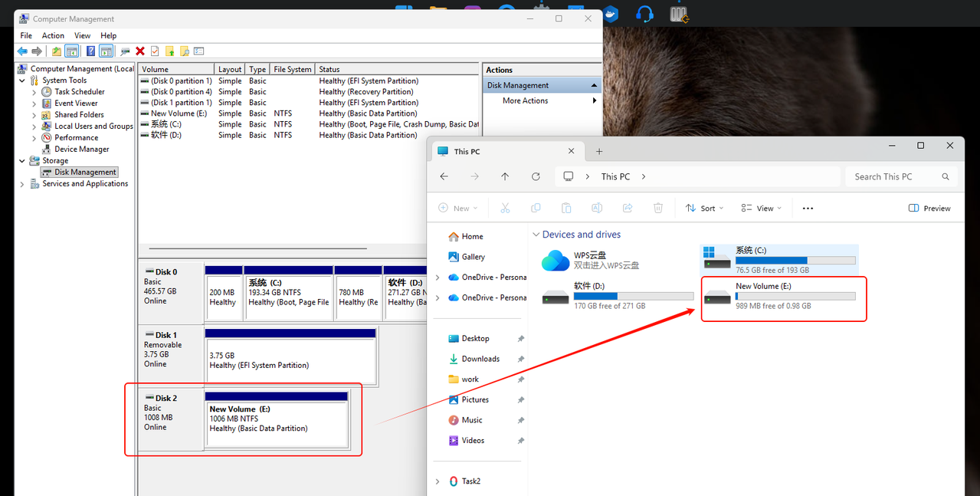
Task: Click the Forward arrow in Computer Management toolbar
Action: coord(36,51)
